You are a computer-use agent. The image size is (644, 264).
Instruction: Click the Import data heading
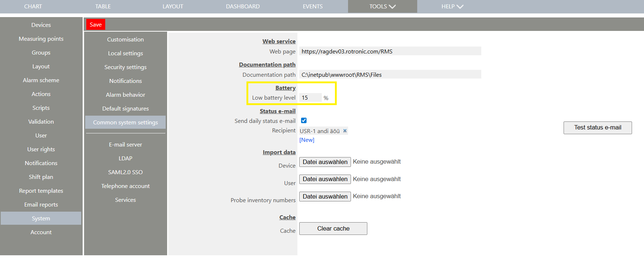(x=279, y=152)
